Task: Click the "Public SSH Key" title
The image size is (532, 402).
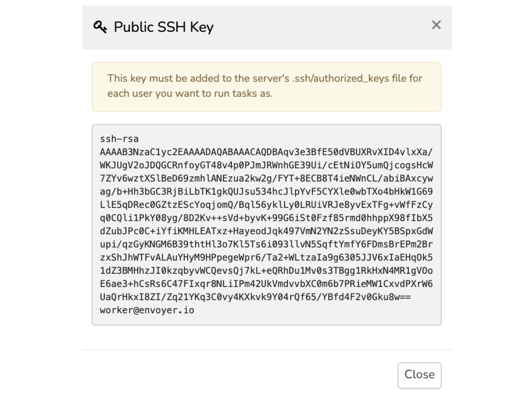Action: point(164,27)
